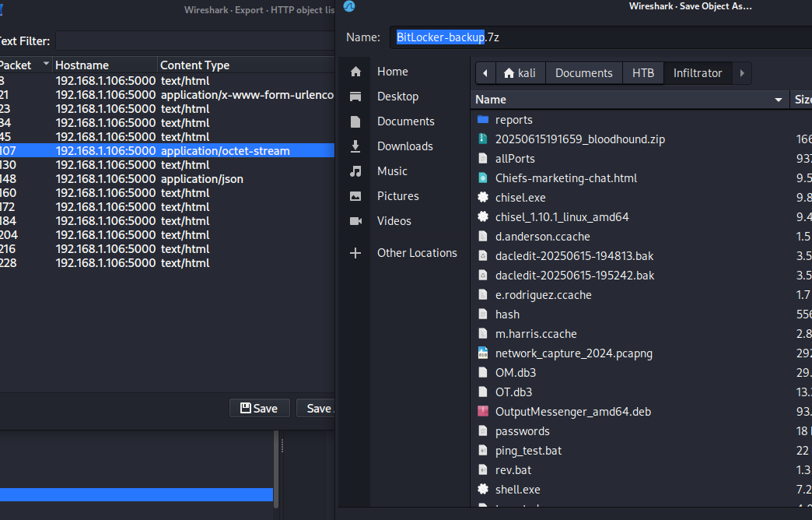Select the chisel.exe file icon
This screenshot has height=520, width=812.
[483, 198]
